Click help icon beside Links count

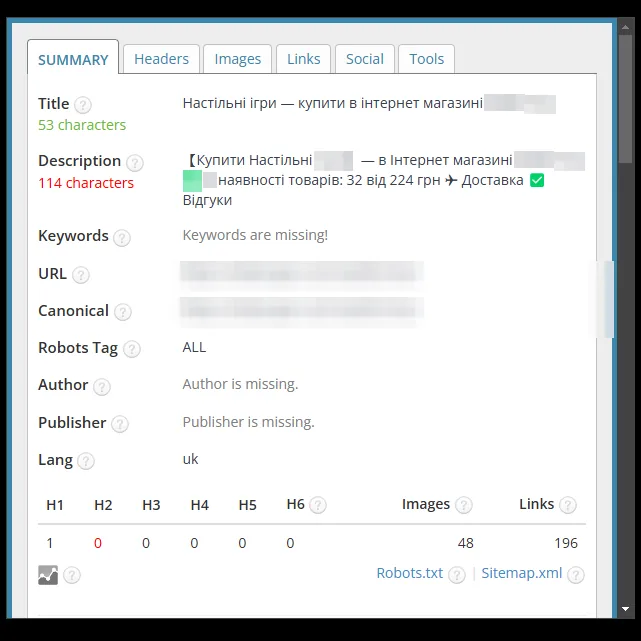click(x=568, y=505)
